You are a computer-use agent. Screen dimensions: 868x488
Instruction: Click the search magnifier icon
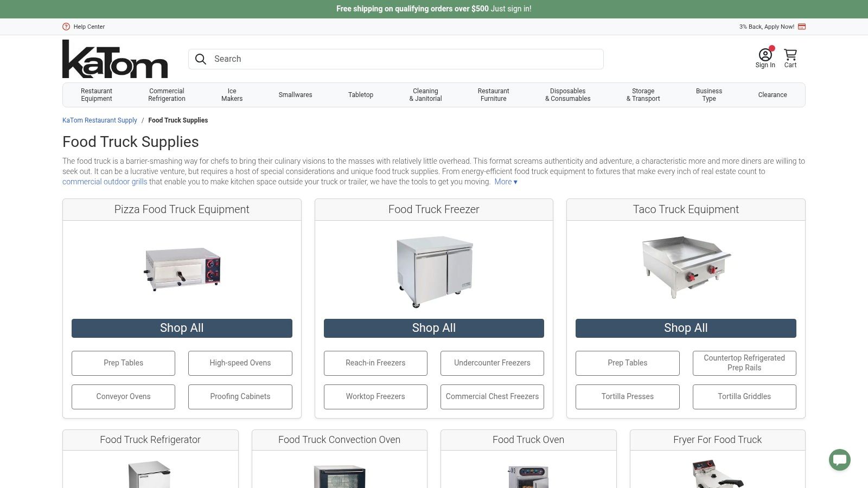tap(201, 59)
